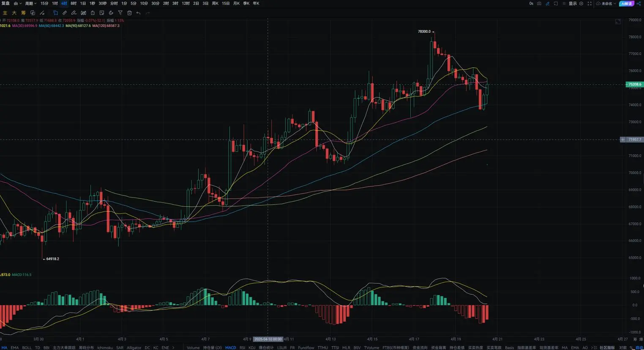The image size is (644, 350).
Task: Toggle the SAR main indicator
Action: (x=120, y=347)
